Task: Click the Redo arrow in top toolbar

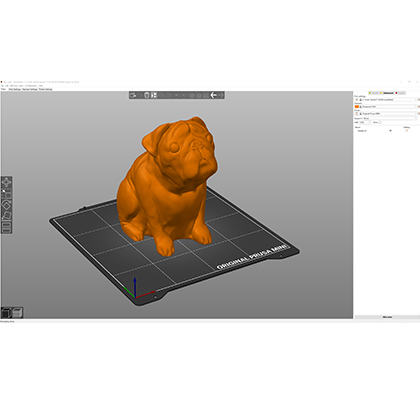Action: (x=221, y=95)
